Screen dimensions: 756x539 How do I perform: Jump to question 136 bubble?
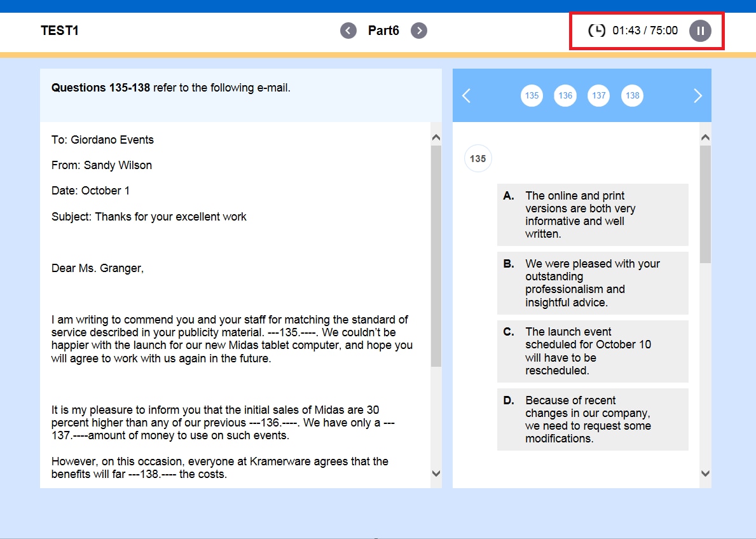[565, 95]
